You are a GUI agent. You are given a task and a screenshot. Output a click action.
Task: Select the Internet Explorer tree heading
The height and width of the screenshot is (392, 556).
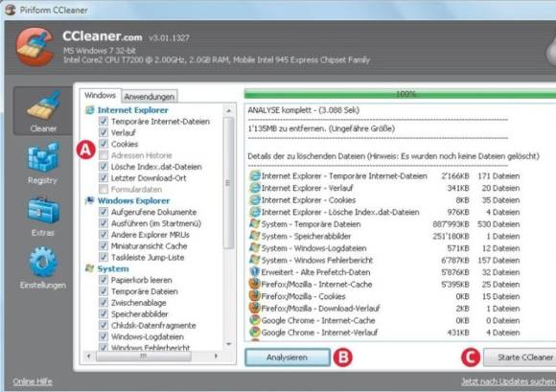point(133,110)
